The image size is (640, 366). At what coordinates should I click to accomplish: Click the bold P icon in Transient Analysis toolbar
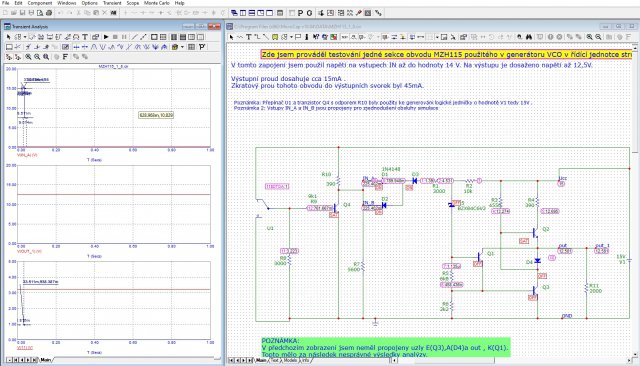click(202, 47)
